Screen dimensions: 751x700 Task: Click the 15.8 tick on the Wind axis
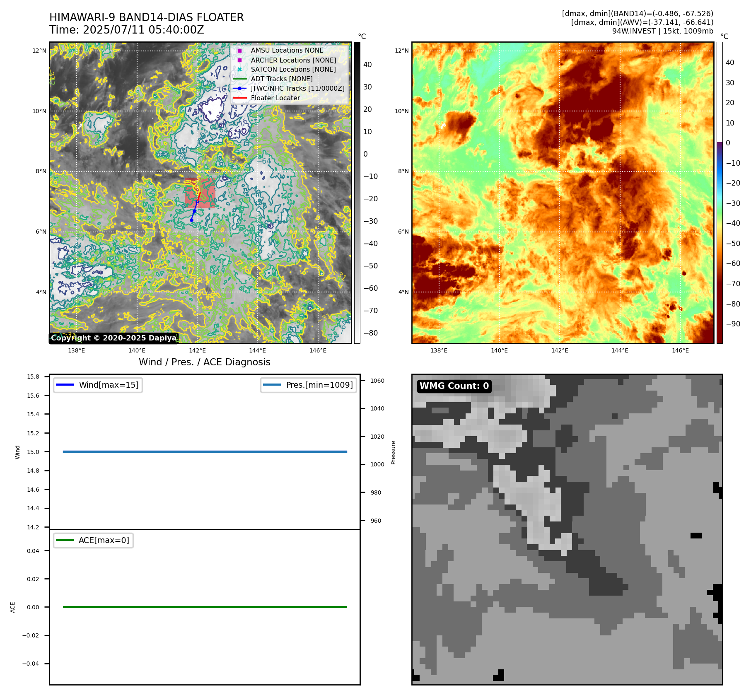(33, 377)
